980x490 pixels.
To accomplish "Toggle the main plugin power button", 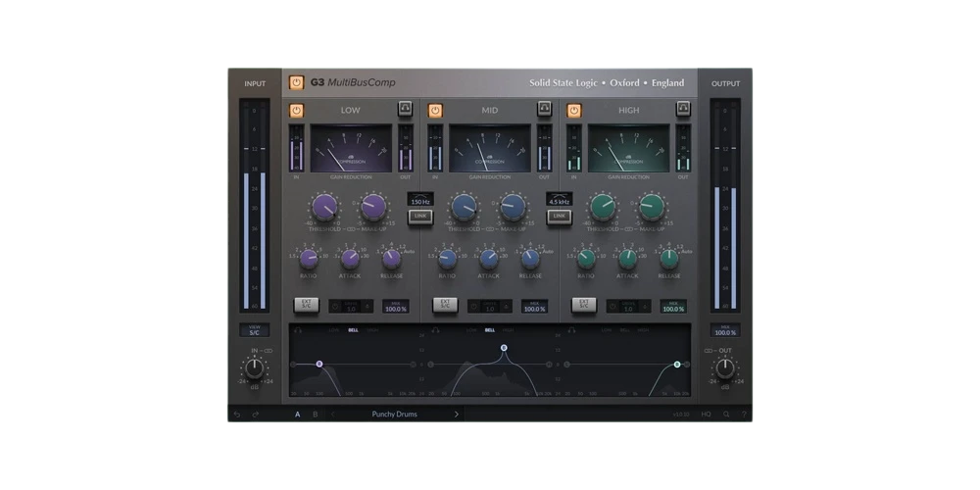I will pos(296,82).
